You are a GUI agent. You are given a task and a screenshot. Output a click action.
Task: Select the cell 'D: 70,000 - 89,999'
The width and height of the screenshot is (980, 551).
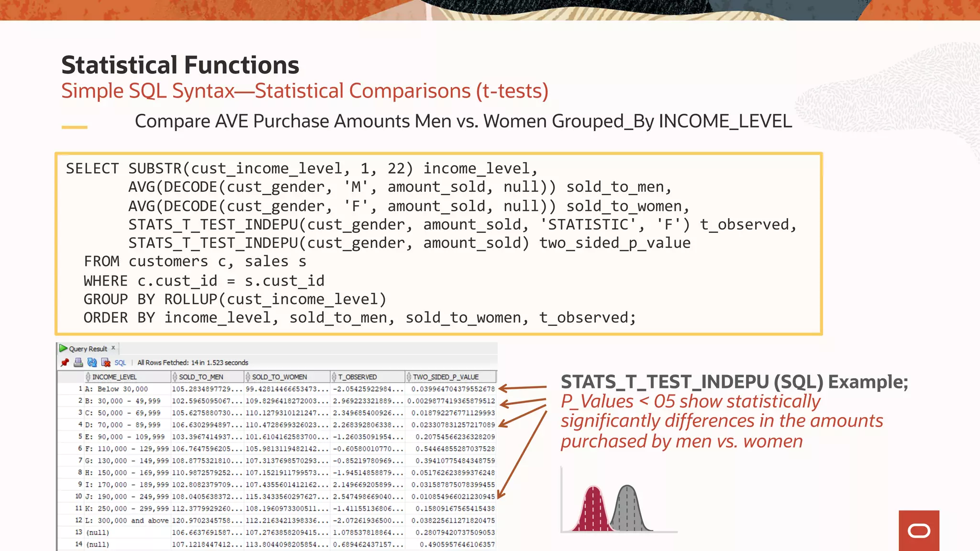tap(127, 425)
